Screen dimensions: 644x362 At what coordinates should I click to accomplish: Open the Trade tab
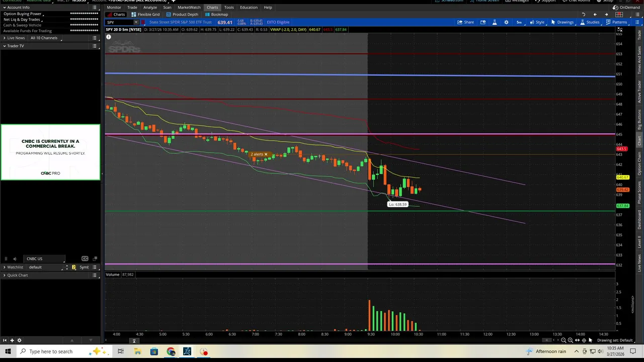click(x=132, y=8)
